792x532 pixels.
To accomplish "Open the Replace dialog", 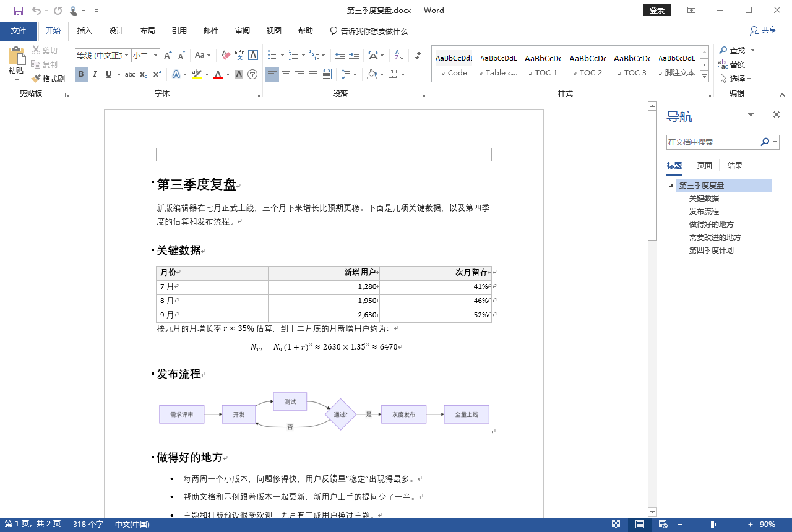I will (732, 64).
